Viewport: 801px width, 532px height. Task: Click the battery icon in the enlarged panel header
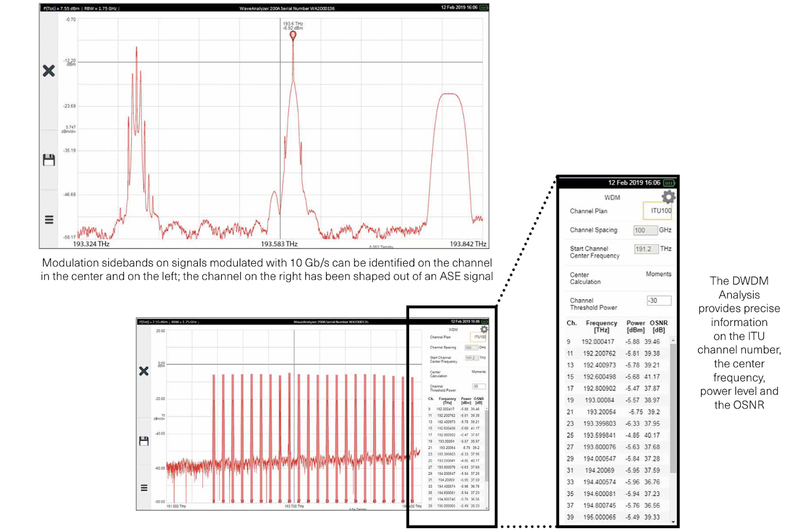(x=669, y=183)
